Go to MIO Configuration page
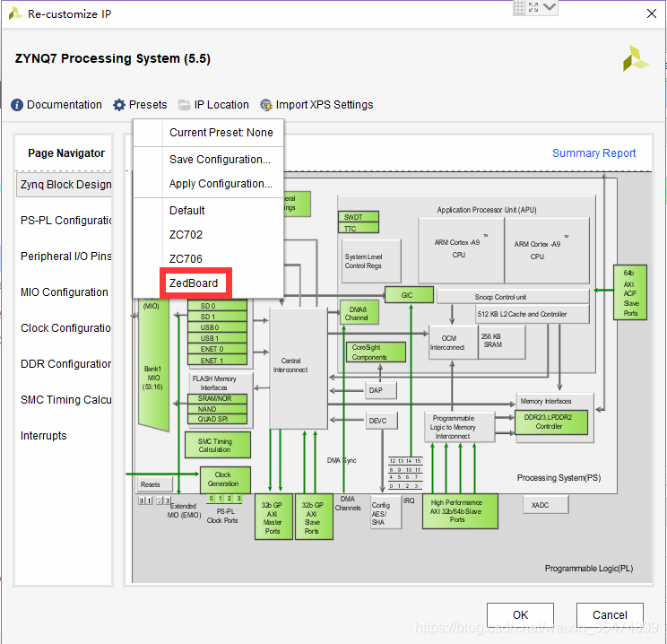Viewport: 667px width, 644px height. [65, 292]
